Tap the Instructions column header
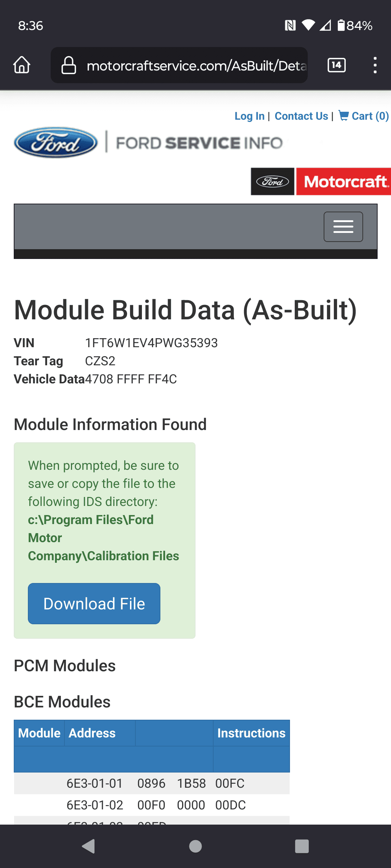 coord(251,733)
